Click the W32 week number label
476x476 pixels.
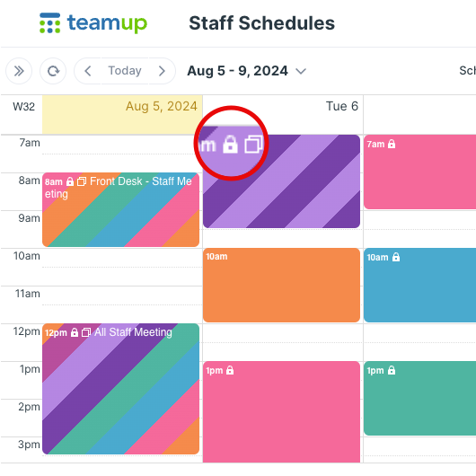(x=23, y=107)
